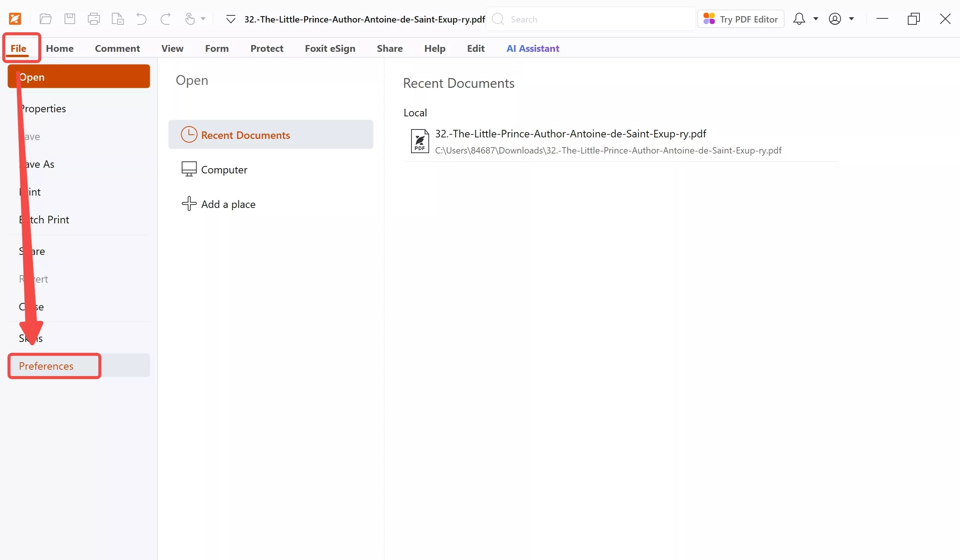Viewport: 960px width, 560px height.
Task: Click the Add a place plus icon
Action: [189, 203]
